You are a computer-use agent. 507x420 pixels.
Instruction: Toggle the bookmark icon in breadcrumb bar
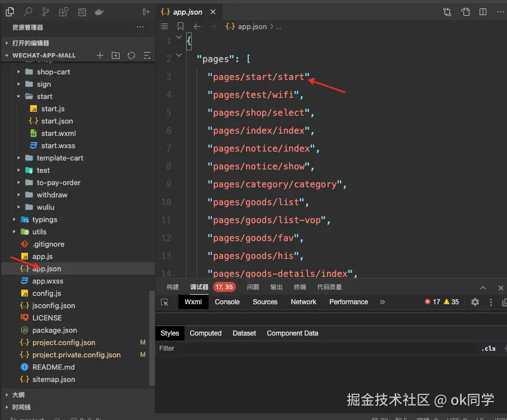click(x=181, y=26)
